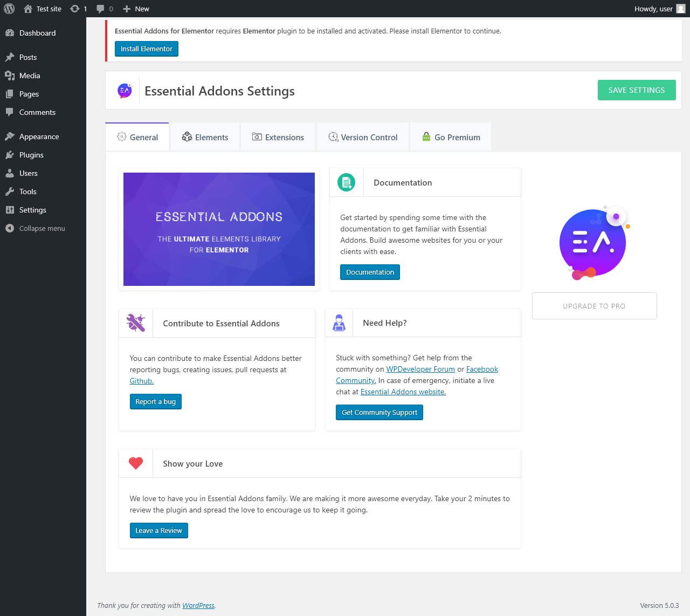Click the large EA logo above upgrade
The image size is (690, 616).
pos(594,243)
